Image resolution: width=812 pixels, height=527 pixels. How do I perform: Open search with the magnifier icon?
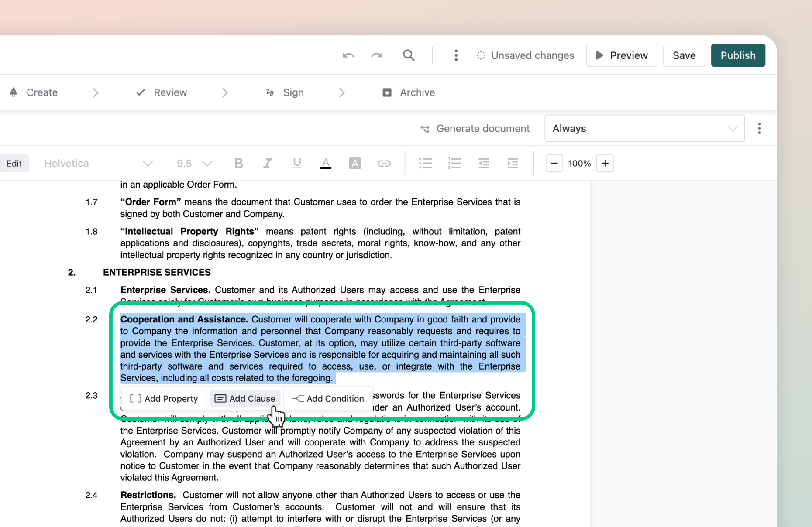click(x=409, y=55)
